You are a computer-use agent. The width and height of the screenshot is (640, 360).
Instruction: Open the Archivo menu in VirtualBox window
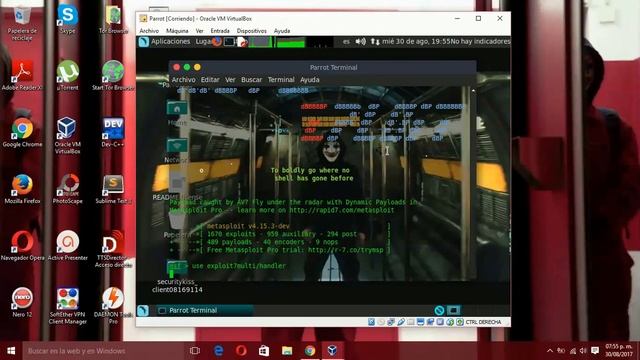[x=149, y=31]
